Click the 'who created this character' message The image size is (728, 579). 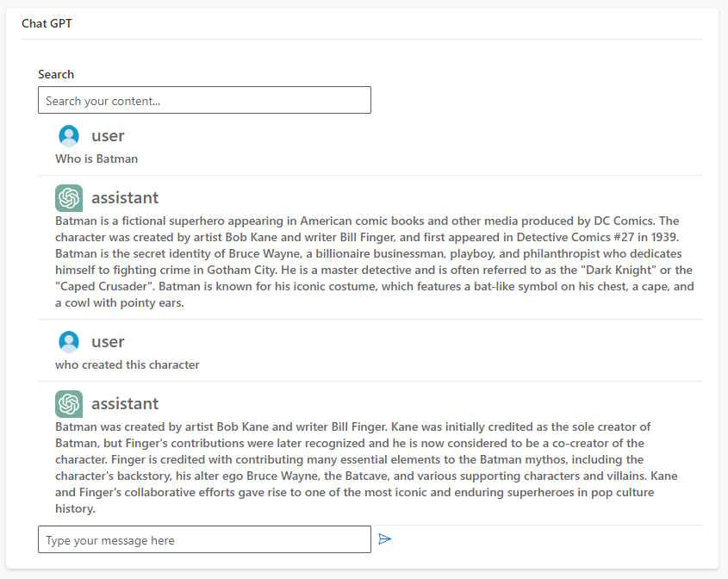pos(128,365)
